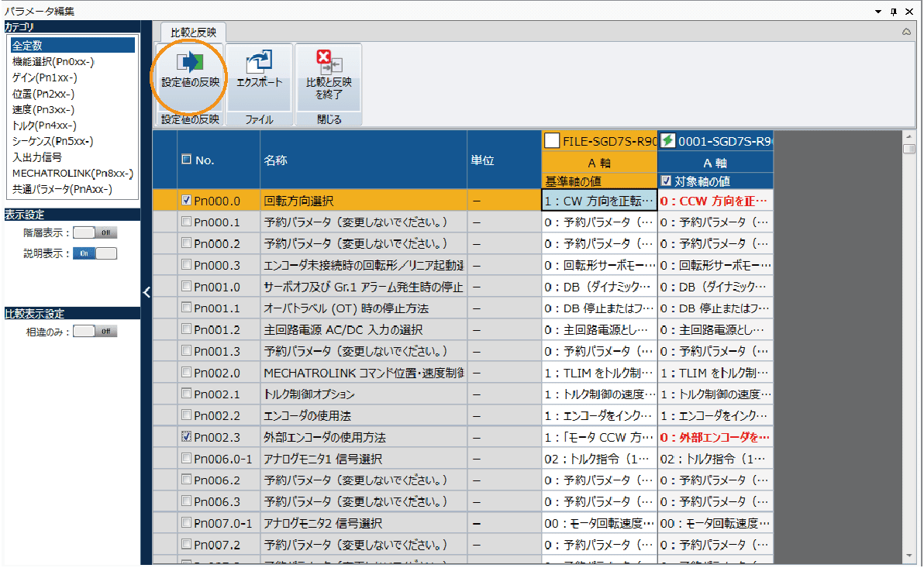
Task: Pin the パラメータ編集 panel
Action: coord(893,12)
